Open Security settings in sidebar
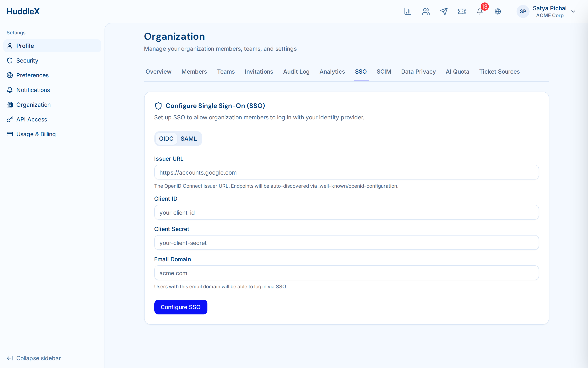The image size is (588, 368). coord(52,61)
